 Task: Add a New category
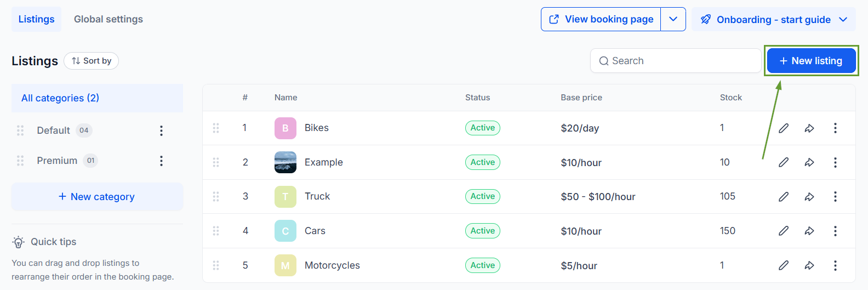(97, 197)
